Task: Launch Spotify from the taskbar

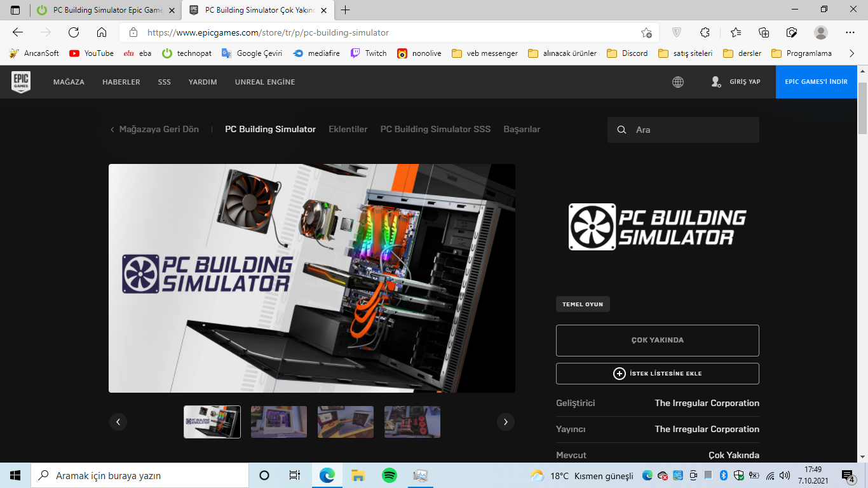Action: coord(390,475)
